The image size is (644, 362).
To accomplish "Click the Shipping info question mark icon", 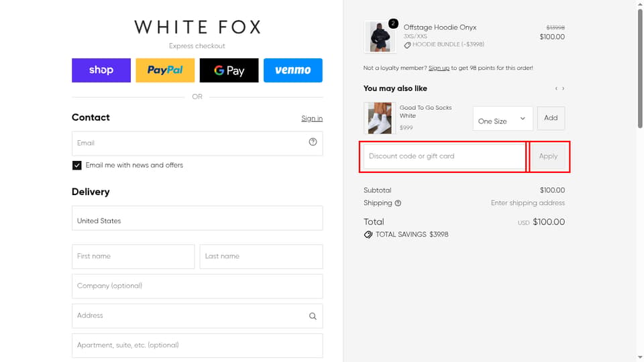I will (398, 203).
